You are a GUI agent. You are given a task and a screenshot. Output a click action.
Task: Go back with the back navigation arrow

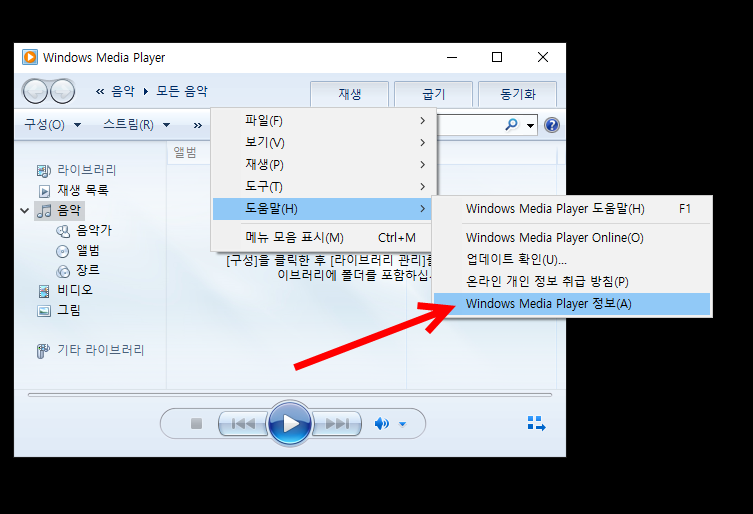pos(35,91)
